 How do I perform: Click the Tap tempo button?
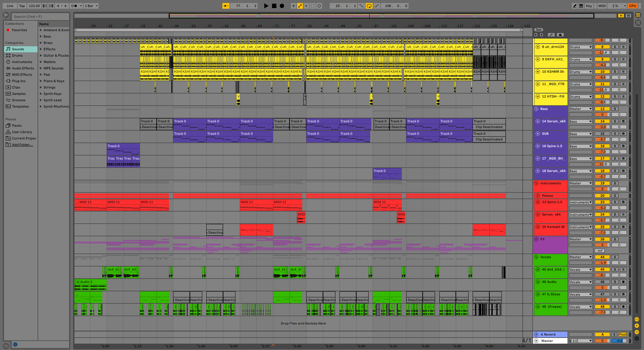tap(22, 6)
